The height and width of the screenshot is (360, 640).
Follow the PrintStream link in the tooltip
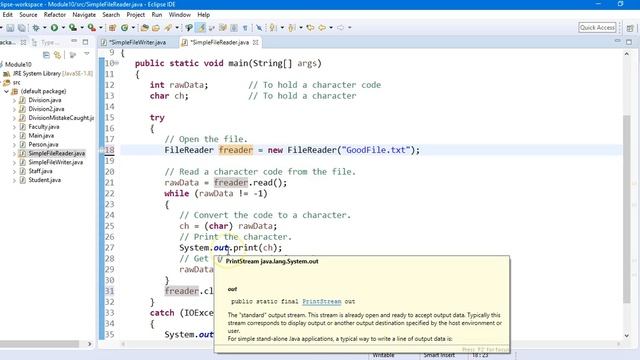tap(322, 302)
